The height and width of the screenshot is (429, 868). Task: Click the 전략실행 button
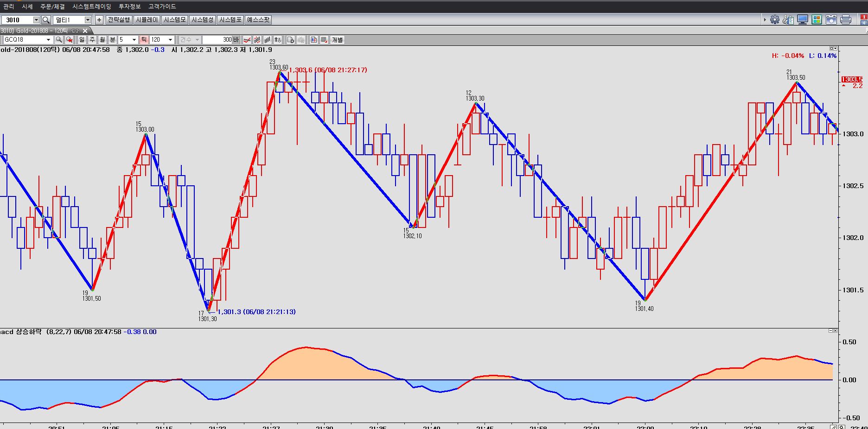tap(119, 20)
